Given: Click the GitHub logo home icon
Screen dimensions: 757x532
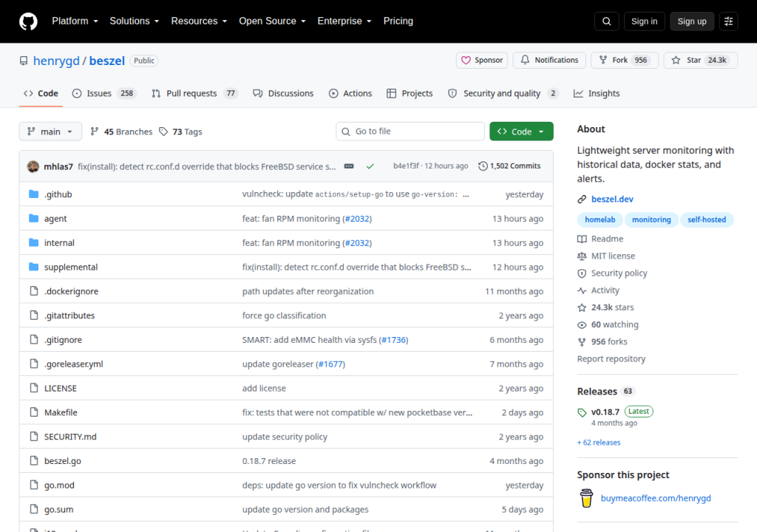Looking at the screenshot, I should click(28, 21).
